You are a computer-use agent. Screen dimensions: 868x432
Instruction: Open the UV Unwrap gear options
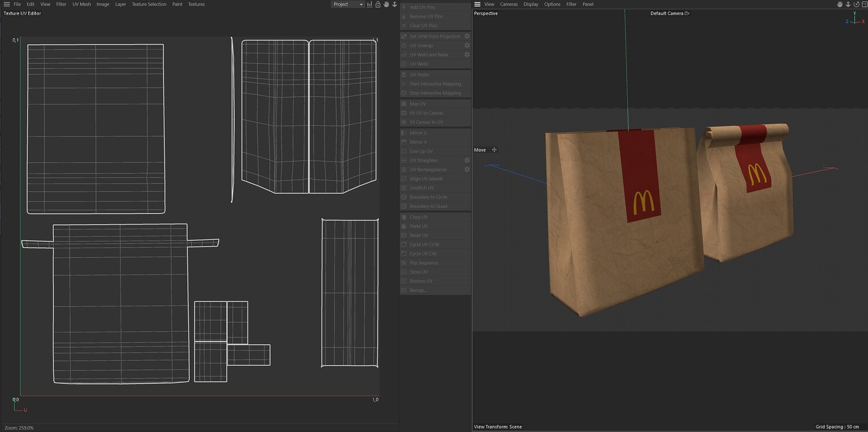click(467, 46)
